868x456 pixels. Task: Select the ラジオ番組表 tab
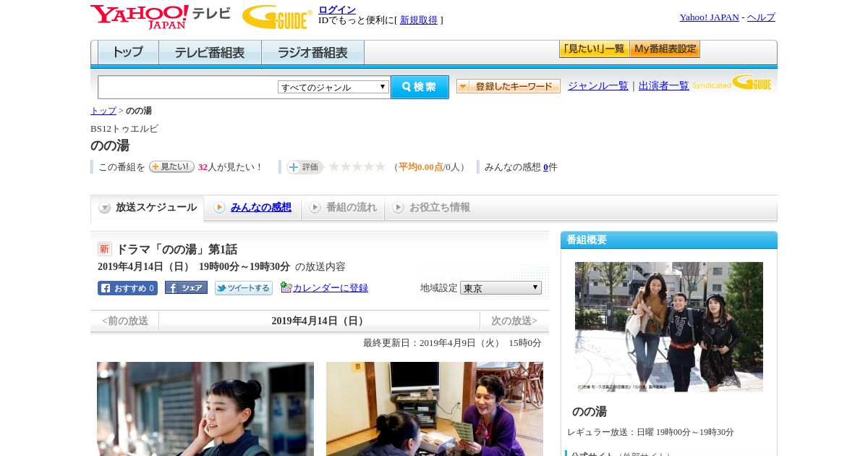click(x=312, y=53)
